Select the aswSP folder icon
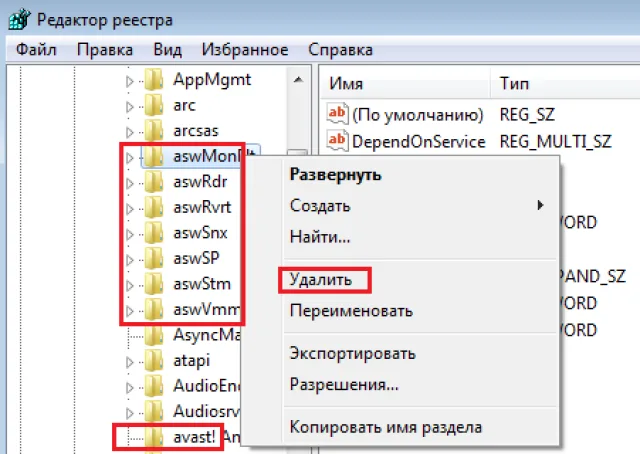This screenshot has width=640, height=454. tap(154, 258)
